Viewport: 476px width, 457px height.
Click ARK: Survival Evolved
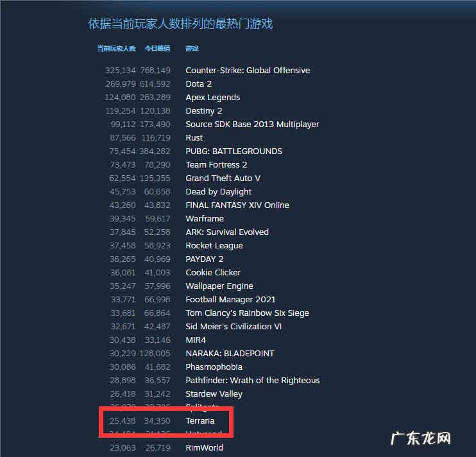[x=227, y=232]
